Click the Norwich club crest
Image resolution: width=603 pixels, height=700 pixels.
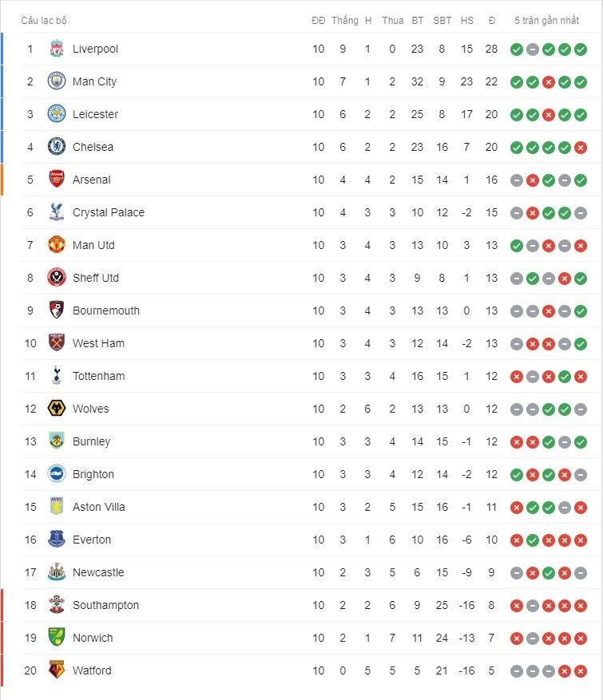(x=56, y=637)
